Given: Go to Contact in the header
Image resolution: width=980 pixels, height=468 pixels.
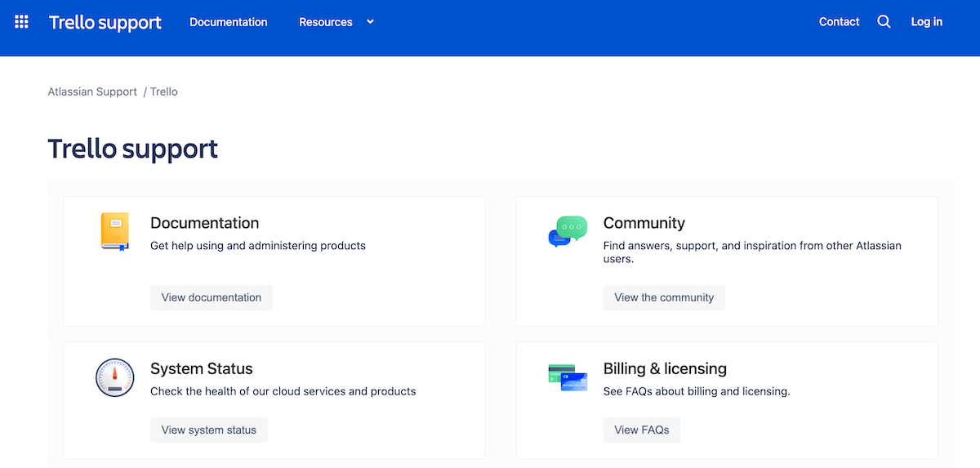Looking at the screenshot, I should pos(840,22).
